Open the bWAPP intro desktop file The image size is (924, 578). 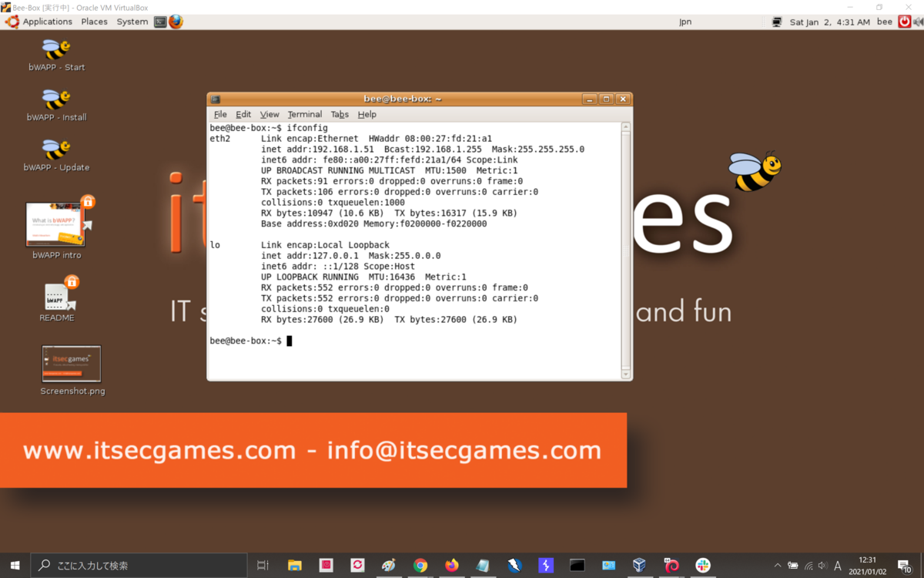(57, 229)
